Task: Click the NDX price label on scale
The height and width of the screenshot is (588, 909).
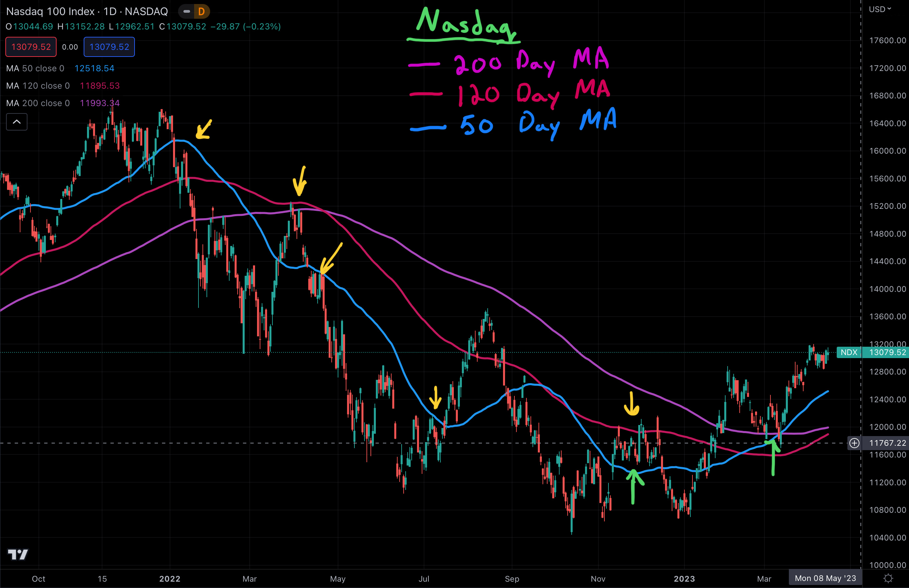Action: click(x=849, y=352)
